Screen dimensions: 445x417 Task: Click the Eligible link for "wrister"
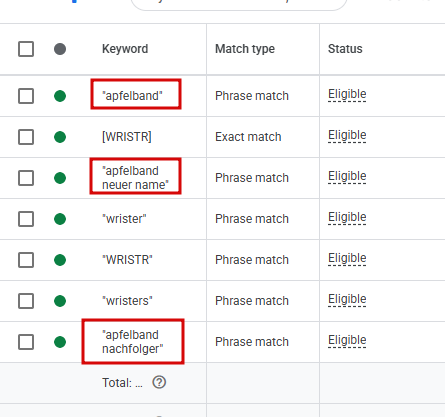(347, 218)
